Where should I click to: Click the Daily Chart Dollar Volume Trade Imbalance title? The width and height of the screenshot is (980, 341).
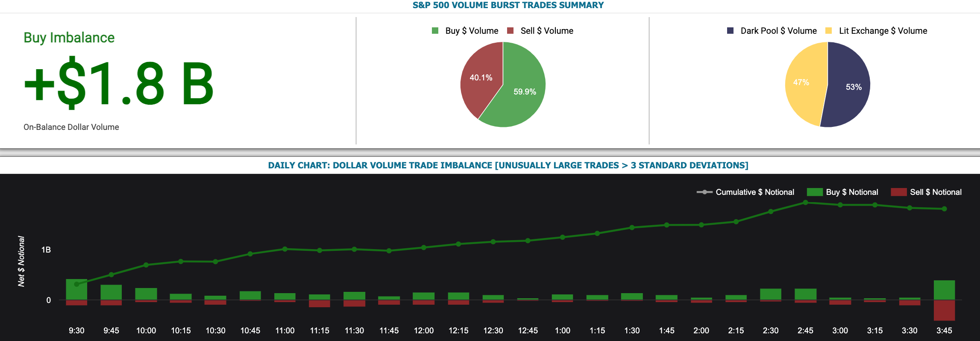(508, 165)
